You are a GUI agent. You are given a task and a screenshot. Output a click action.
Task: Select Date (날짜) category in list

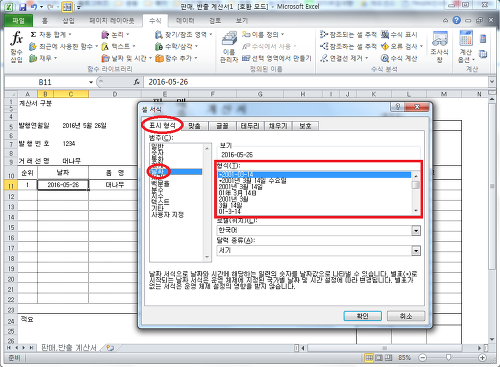tap(176, 172)
